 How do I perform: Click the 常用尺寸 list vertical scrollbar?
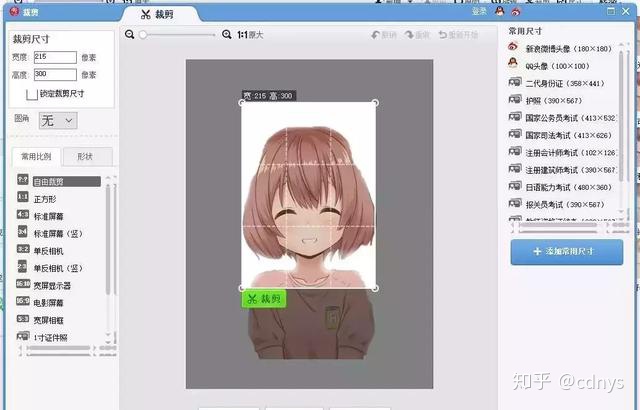click(622, 116)
